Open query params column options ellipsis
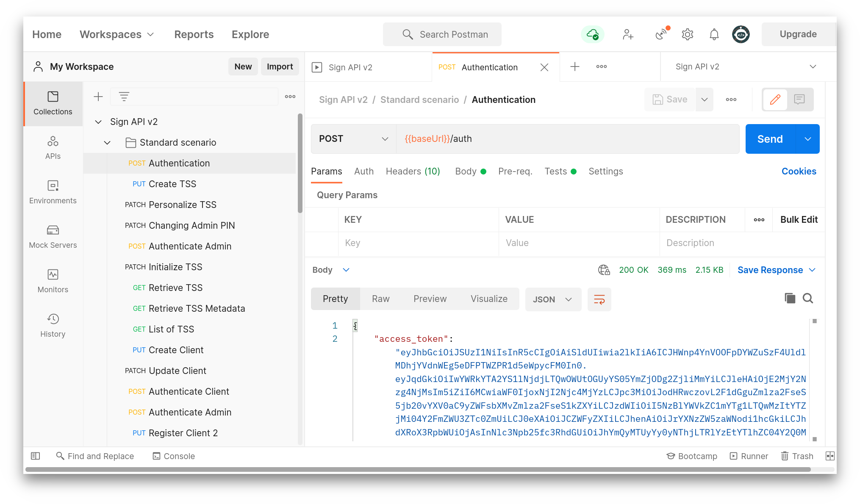The width and height of the screenshot is (860, 504). [x=759, y=219]
